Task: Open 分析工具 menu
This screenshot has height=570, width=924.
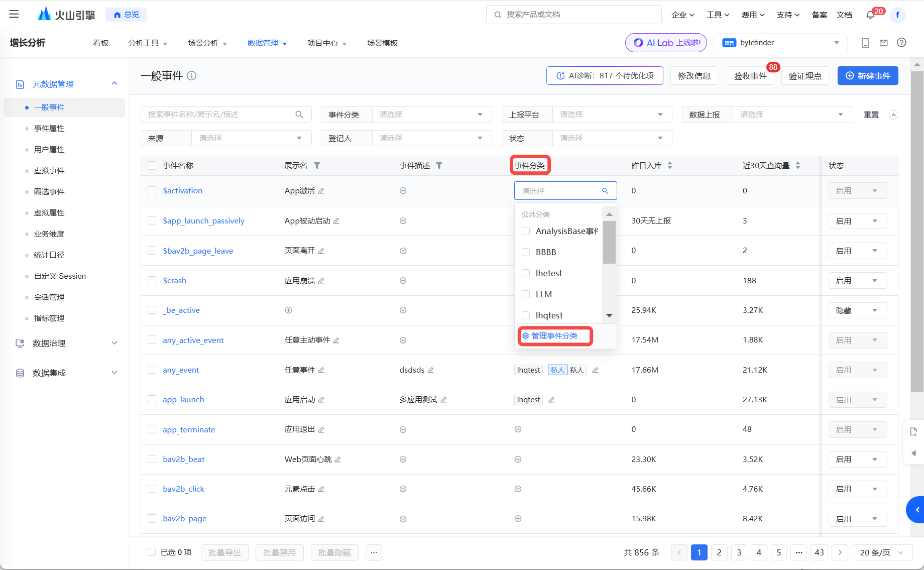Action: (x=148, y=43)
